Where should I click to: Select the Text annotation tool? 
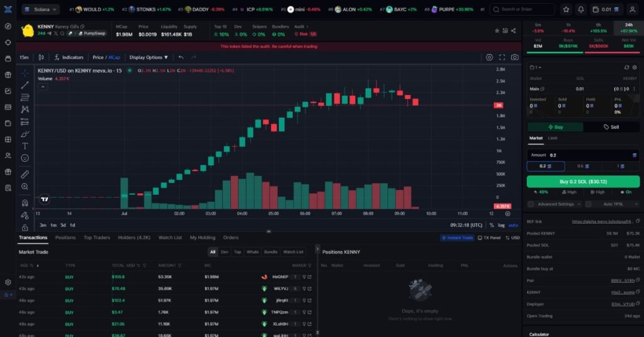(25, 146)
